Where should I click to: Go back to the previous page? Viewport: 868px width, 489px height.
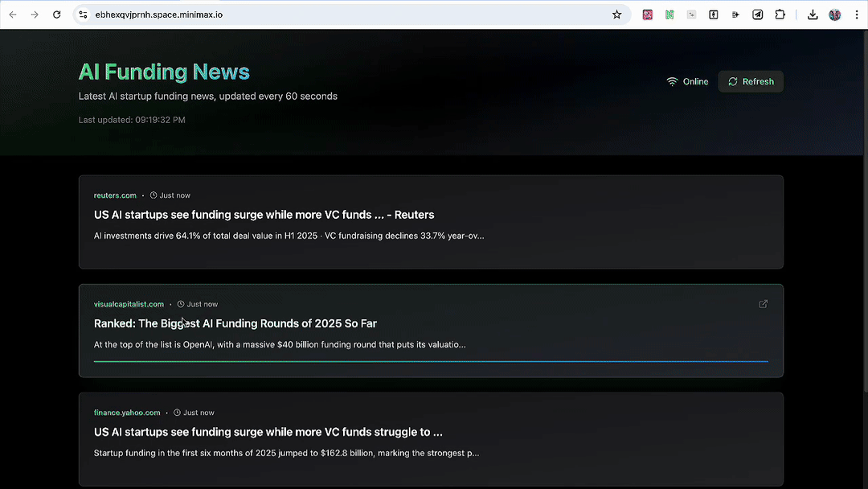point(13,14)
